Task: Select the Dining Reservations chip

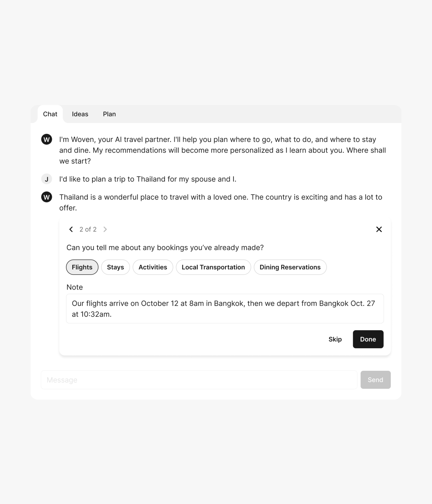Action: click(x=290, y=267)
